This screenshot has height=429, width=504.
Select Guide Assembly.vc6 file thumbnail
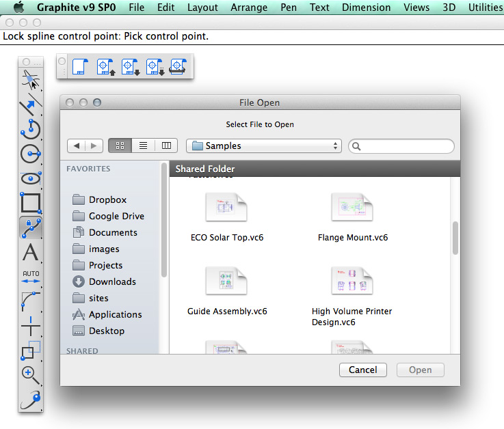[226, 281]
